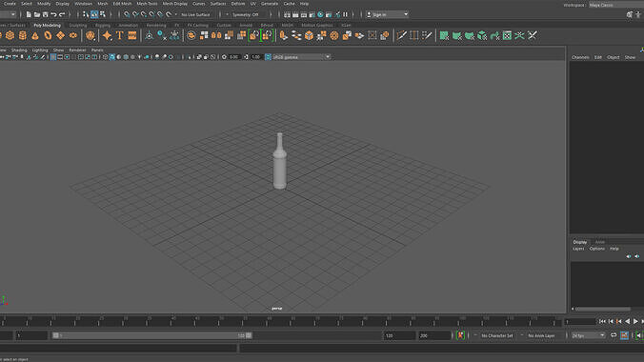This screenshot has height=362, width=644.
Task: Click the Type text tool icon
Action: 119,36
